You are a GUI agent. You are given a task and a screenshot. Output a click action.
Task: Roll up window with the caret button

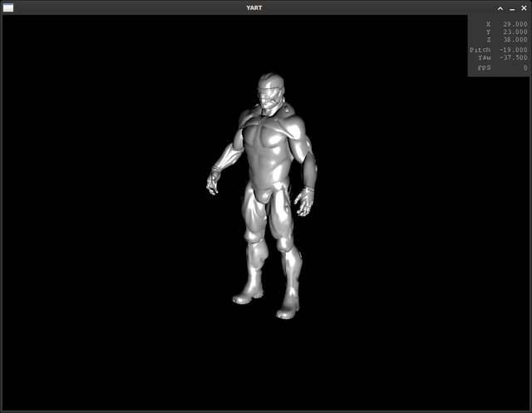pos(500,8)
